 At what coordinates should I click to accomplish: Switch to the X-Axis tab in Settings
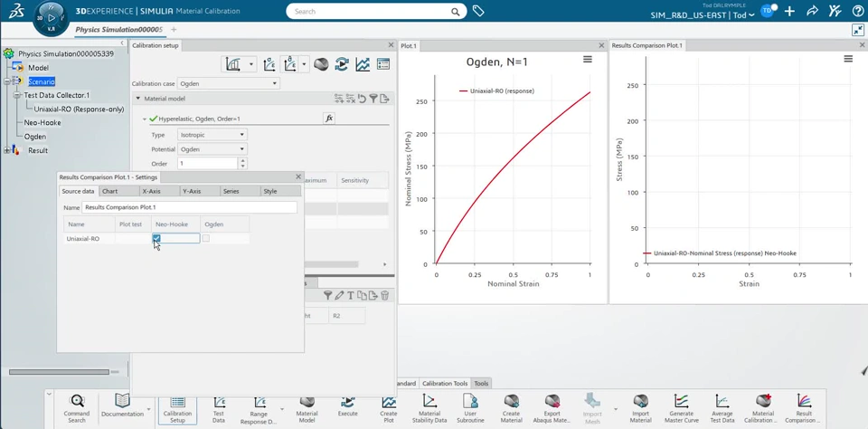pos(160,191)
